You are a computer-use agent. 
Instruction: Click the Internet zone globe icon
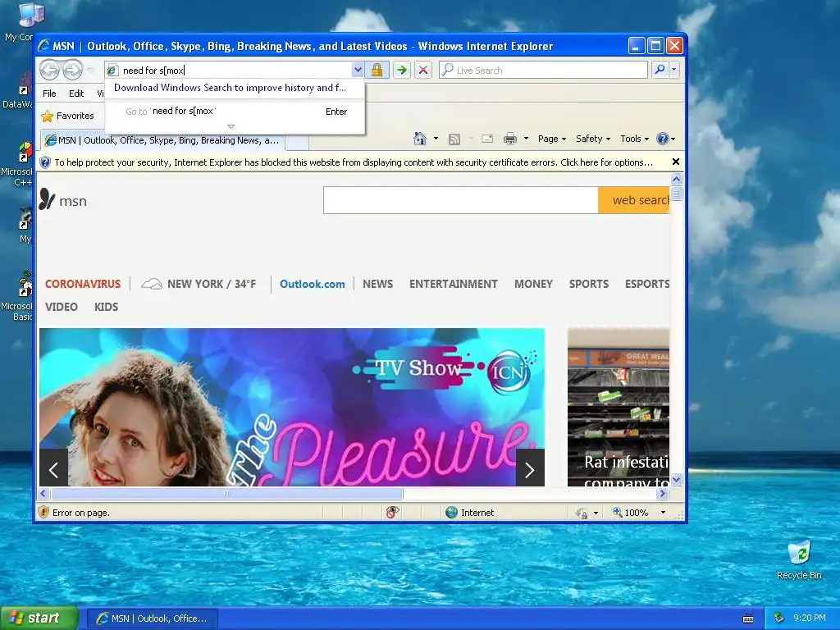pos(452,512)
